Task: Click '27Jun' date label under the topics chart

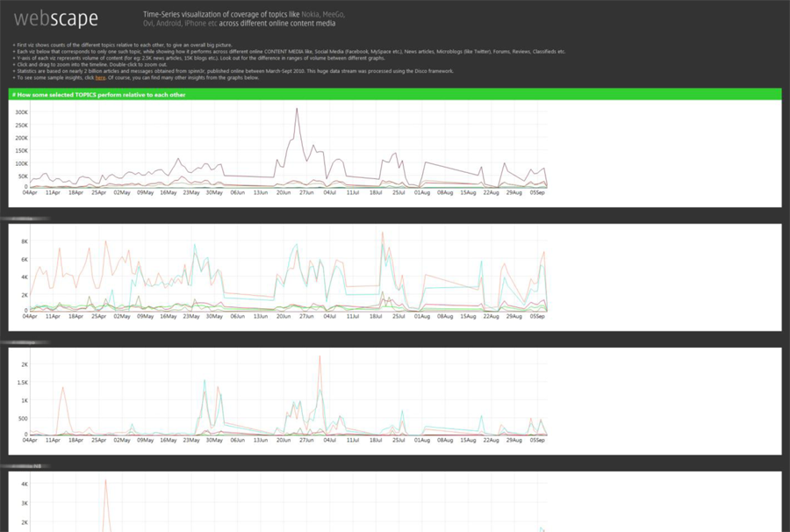Action: 306,192
